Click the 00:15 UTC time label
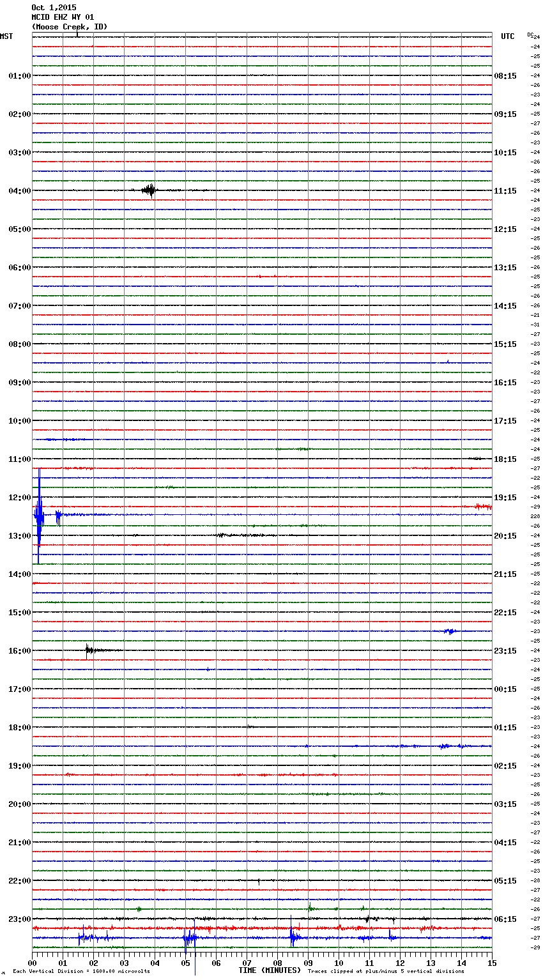543x980 pixels. pos(505,689)
